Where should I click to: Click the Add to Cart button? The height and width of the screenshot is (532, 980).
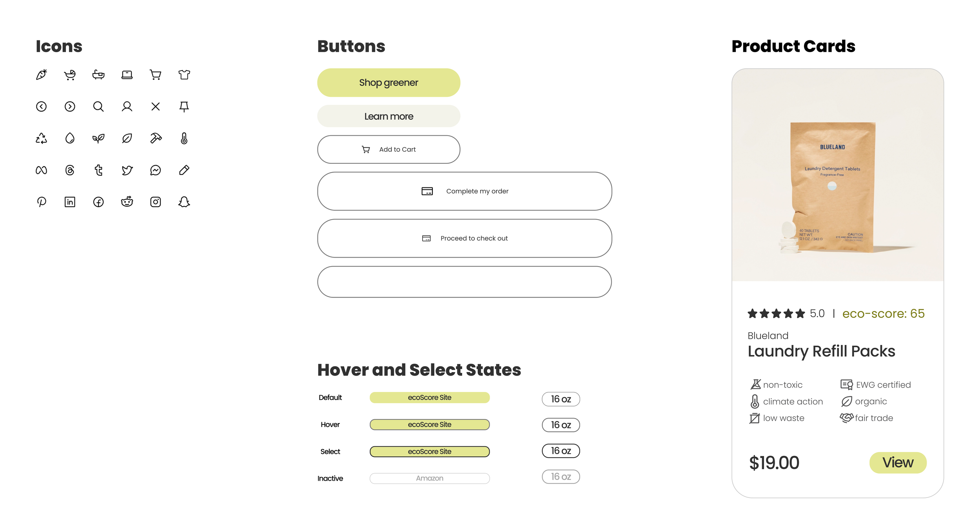click(x=388, y=149)
